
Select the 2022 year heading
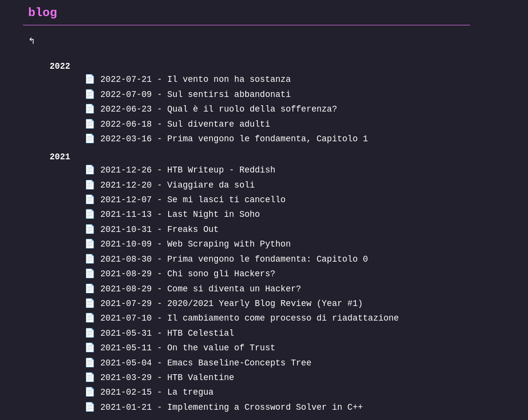60,66
